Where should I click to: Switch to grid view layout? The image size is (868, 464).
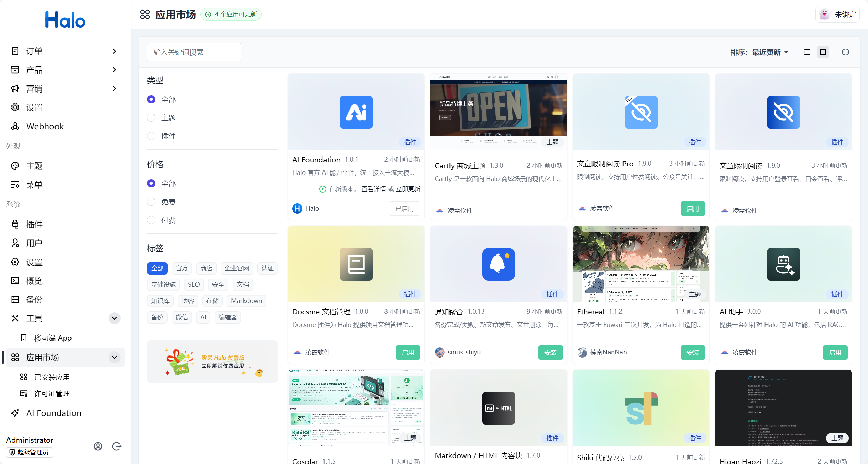(823, 52)
